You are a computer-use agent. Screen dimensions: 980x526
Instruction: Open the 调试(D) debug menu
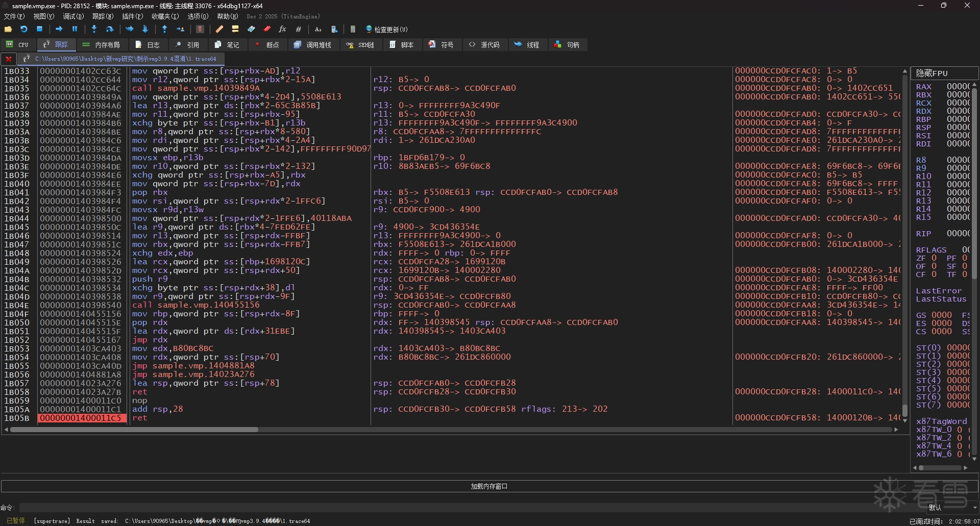(73, 16)
